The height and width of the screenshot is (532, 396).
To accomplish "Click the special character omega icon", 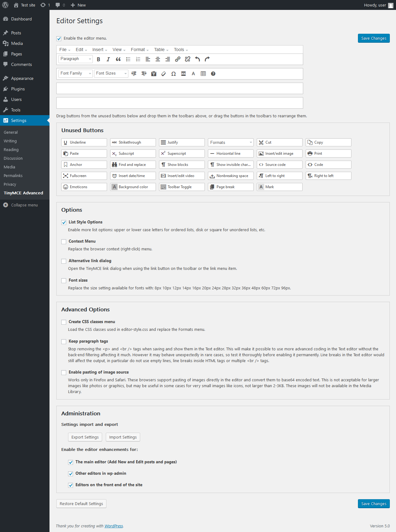I will click(174, 74).
